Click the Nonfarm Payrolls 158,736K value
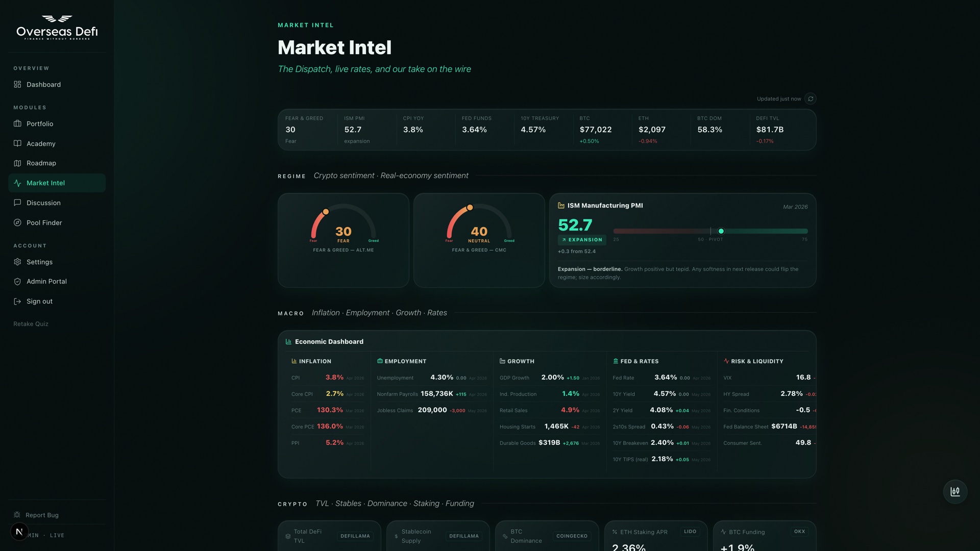Viewport: 980px width, 551px height. coord(437,394)
